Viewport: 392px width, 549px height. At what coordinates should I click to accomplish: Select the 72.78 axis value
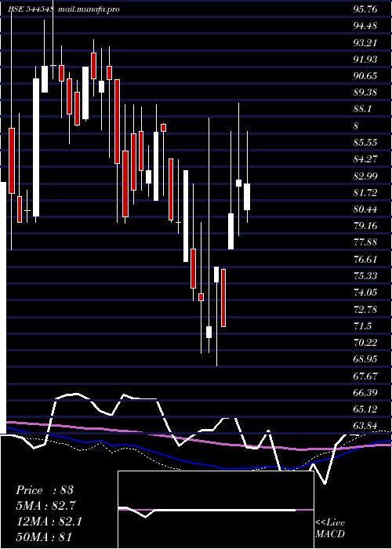tap(365, 310)
